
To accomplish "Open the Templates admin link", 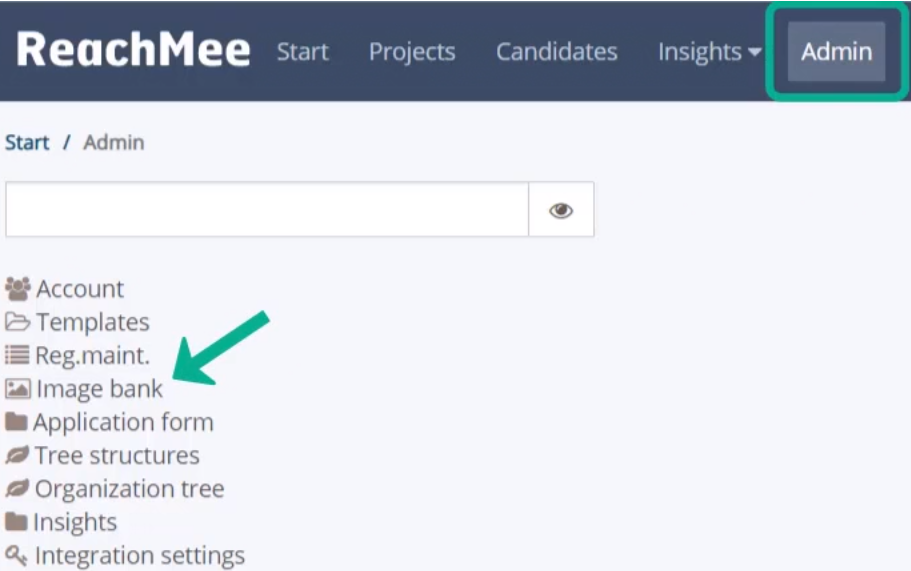I will [93, 322].
